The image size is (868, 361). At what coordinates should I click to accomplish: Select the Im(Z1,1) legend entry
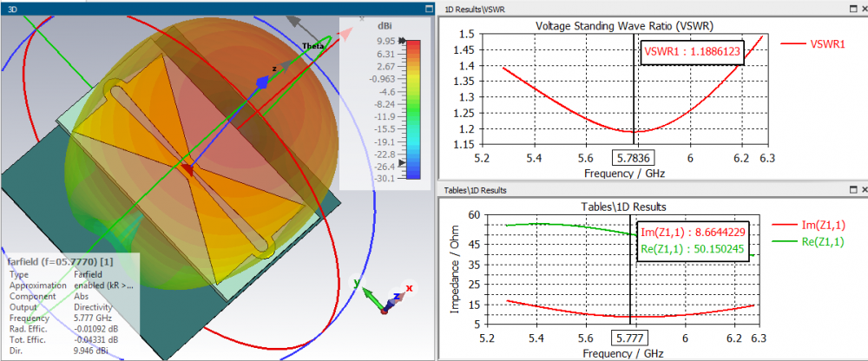808,224
